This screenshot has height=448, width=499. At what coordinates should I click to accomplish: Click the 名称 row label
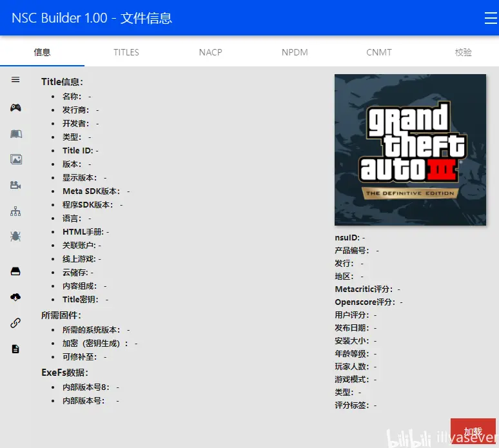[x=72, y=96]
